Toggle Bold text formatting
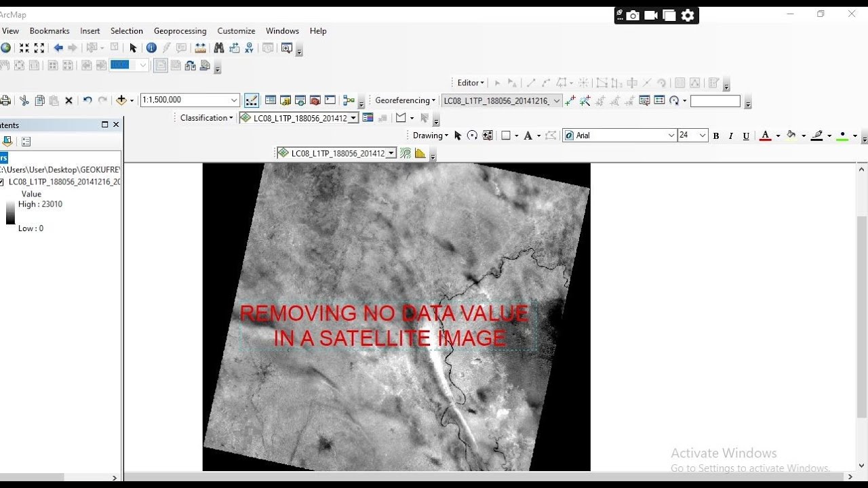Screen dimensions: 868x488 716,136
